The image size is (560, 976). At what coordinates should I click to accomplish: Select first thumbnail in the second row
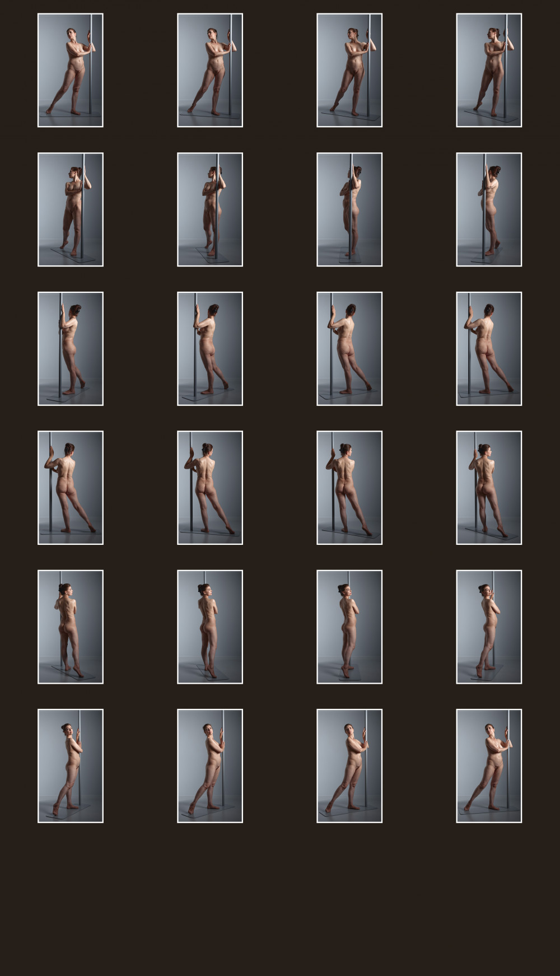click(x=71, y=209)
